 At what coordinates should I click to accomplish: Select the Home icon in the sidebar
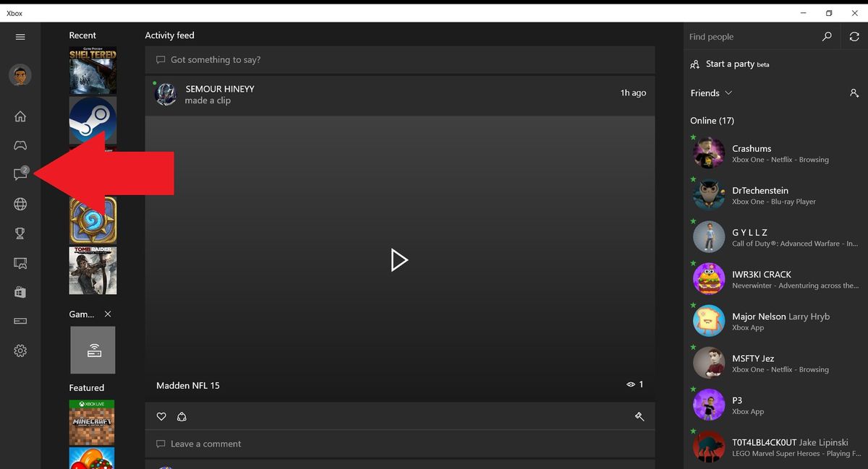coord(20,116)
